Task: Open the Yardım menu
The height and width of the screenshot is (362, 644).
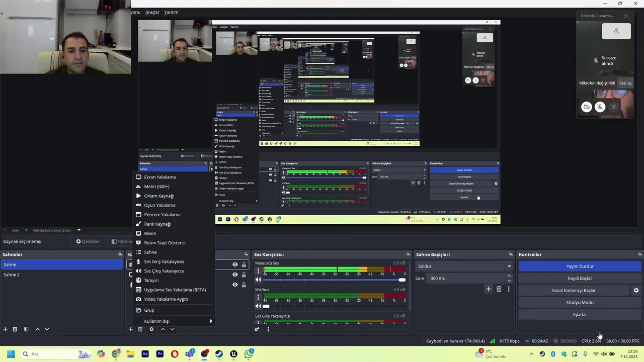Action: pyautogui.click(x=171, y=12)
